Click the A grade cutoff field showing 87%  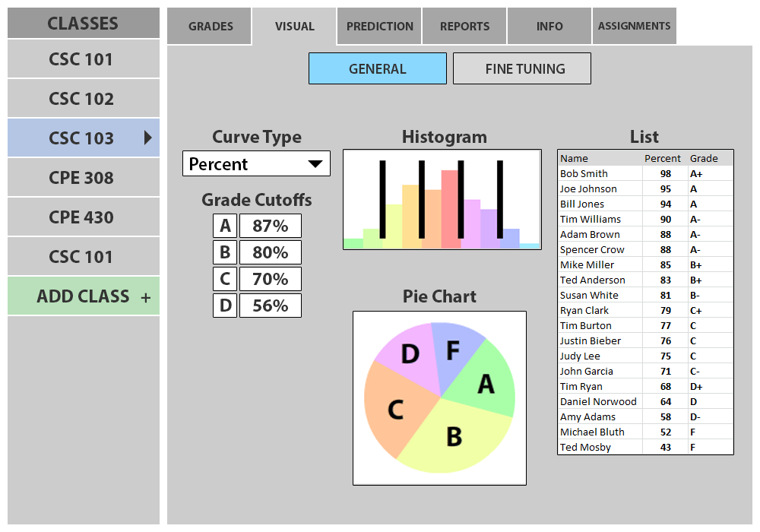(270, 226)
